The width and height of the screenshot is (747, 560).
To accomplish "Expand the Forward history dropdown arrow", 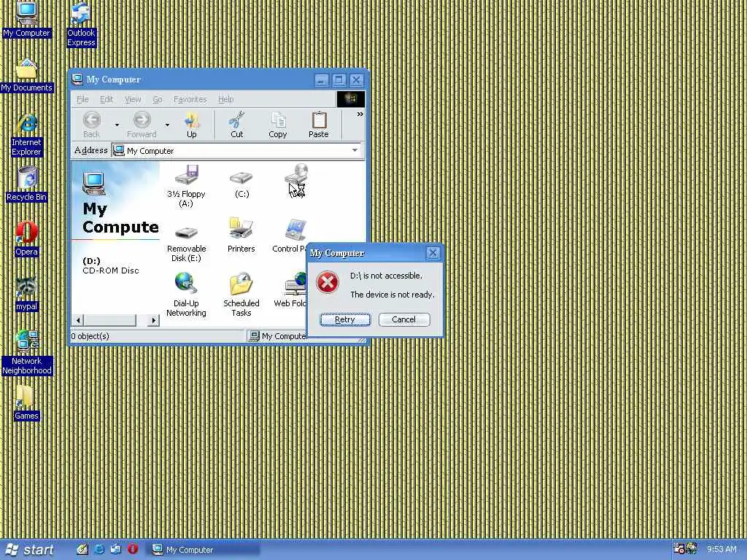I will [167, 125].
